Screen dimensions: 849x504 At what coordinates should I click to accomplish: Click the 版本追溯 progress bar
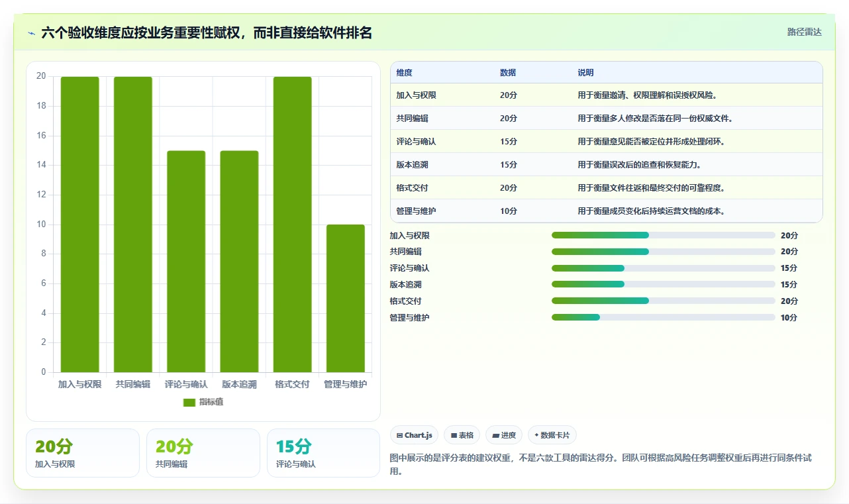pyautogui.click(x=663, y=285)
